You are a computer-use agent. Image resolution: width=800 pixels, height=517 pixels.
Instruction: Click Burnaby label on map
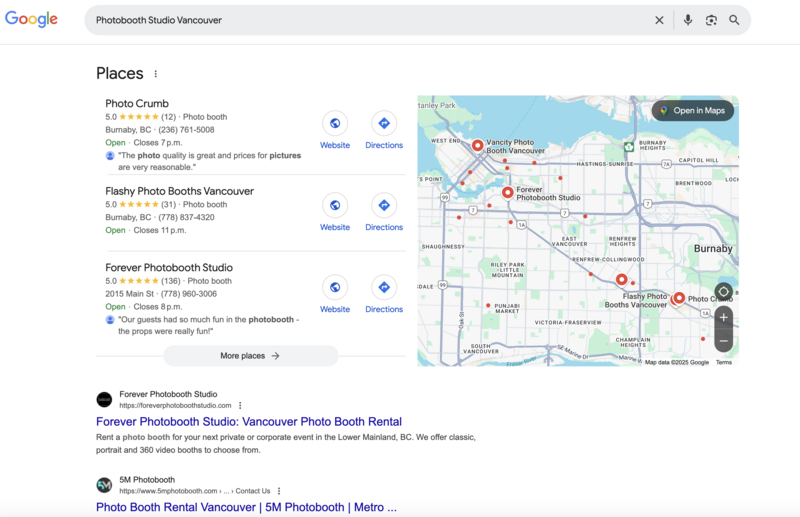[x=713, y=249]
